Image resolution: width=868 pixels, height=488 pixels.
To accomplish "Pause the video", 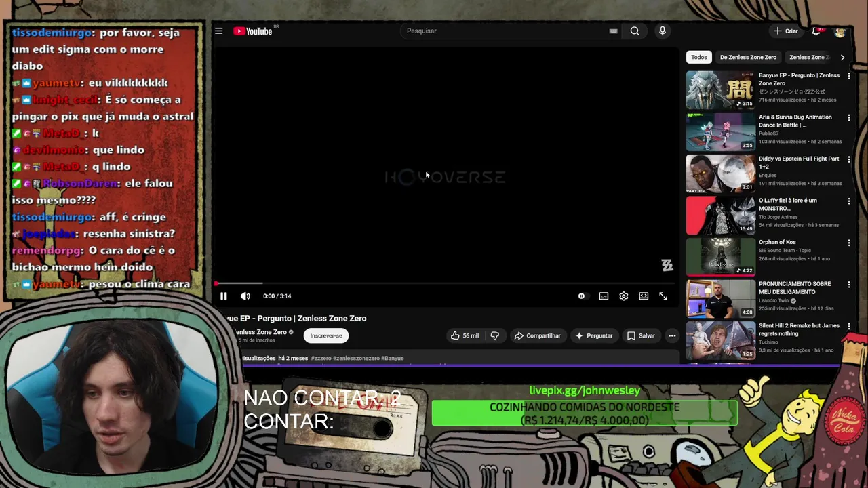I will (x=223, y=296).
